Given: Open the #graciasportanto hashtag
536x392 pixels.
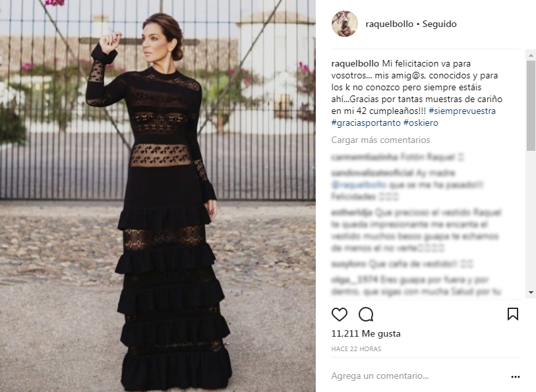Looking at the screenshot, I should (366, 123).
